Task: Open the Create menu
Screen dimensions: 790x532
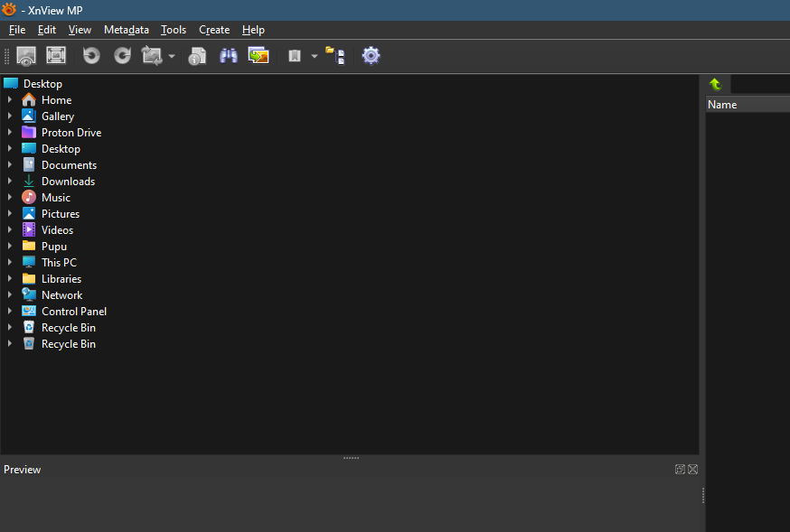Action: pos(214,30)
